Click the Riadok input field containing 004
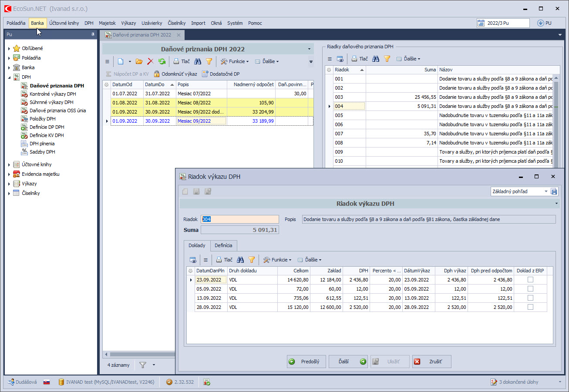 point(239,219)
